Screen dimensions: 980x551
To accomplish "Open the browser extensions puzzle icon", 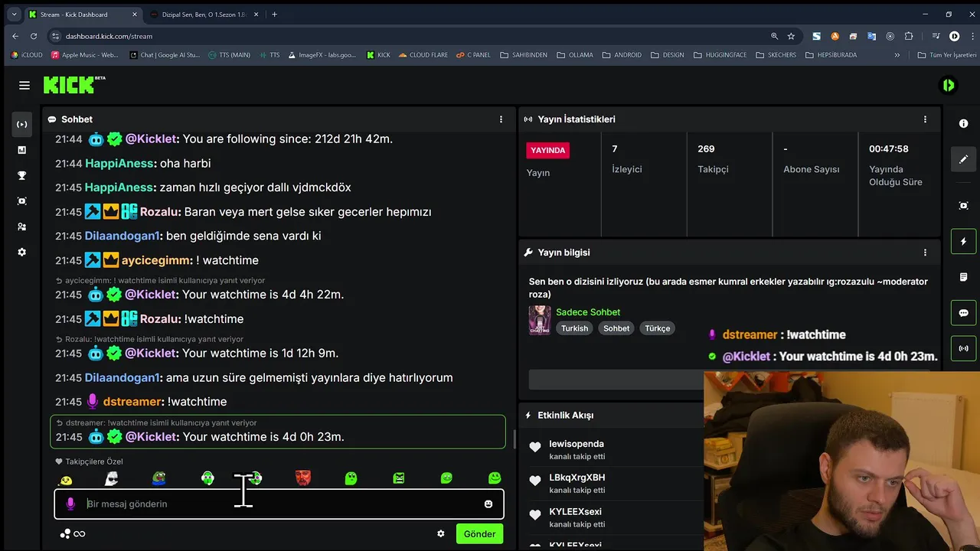I will pos(909,36).
